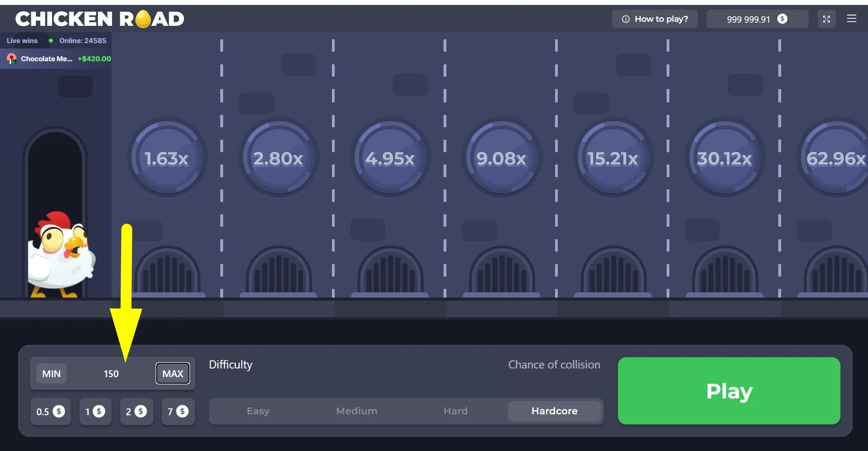868x451 pixels.
Task: Click the chicken character
Action: pos(61,254)
